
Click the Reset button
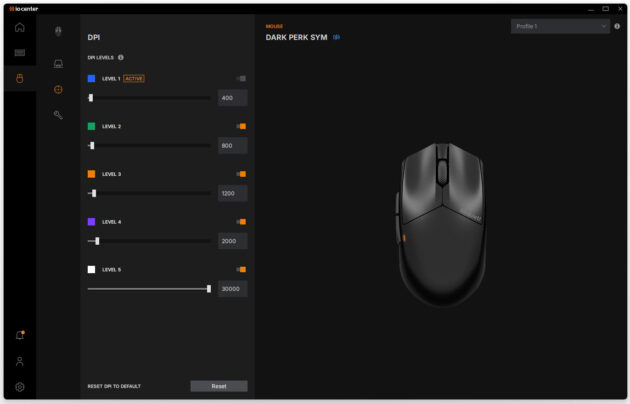219,386
